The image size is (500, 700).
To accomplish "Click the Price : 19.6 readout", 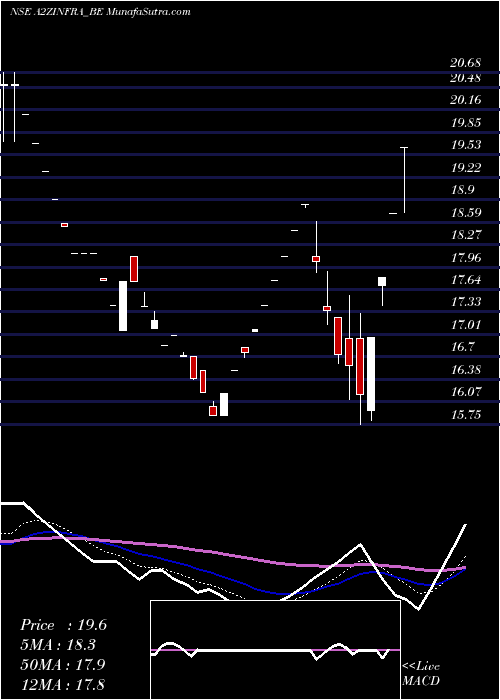I will [x=63, y=625].
